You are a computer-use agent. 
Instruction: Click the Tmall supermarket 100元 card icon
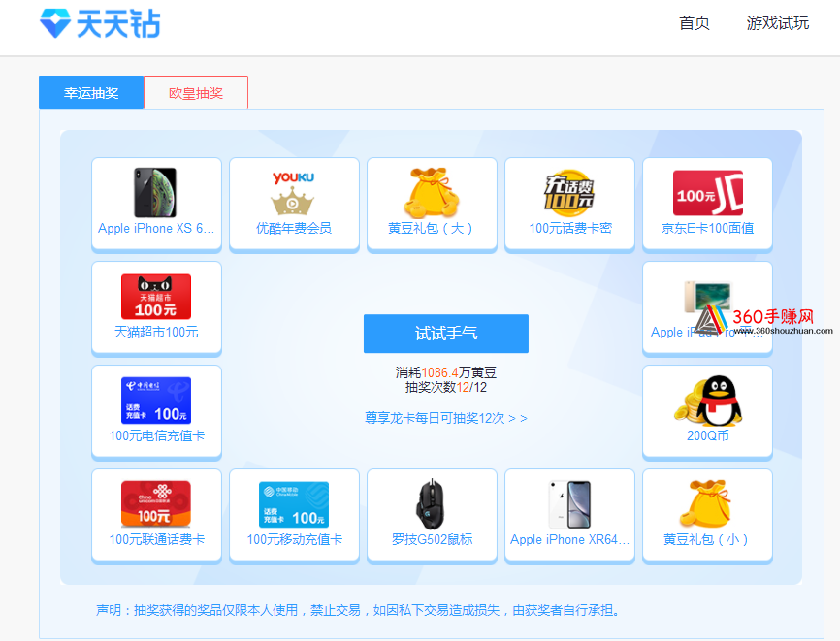tap(156, 297)
